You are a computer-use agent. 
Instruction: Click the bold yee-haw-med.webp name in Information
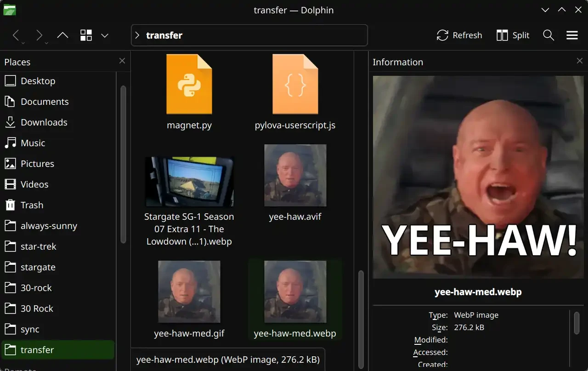[478, 292]
